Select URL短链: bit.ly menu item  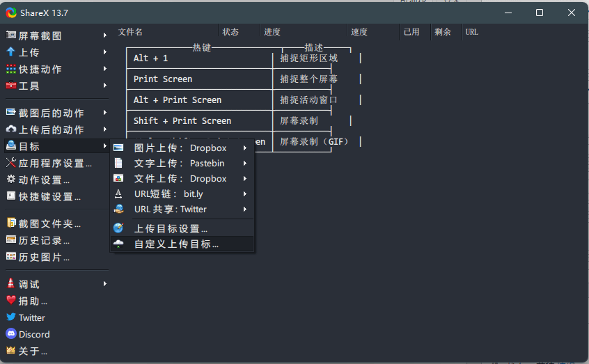pos(182,194)
